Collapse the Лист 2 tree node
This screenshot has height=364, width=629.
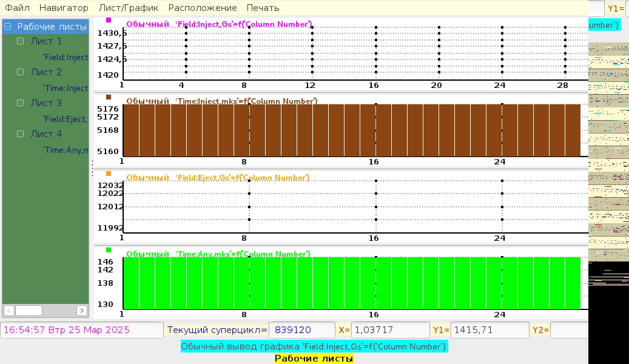21,72
